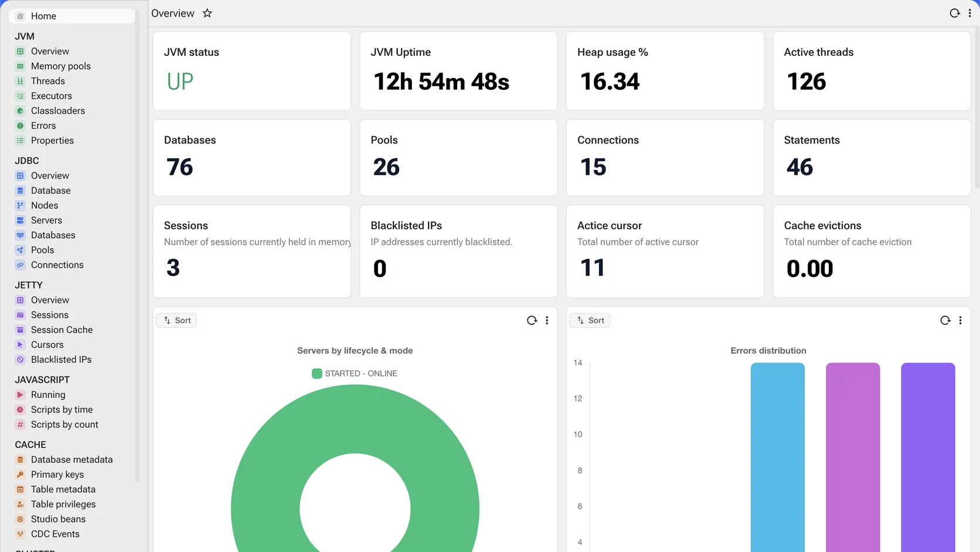Image resolution: width=980 pixels, height=552 pixels.
Task: Click the JVM status UP value
Action: click(x=180, y=82)
